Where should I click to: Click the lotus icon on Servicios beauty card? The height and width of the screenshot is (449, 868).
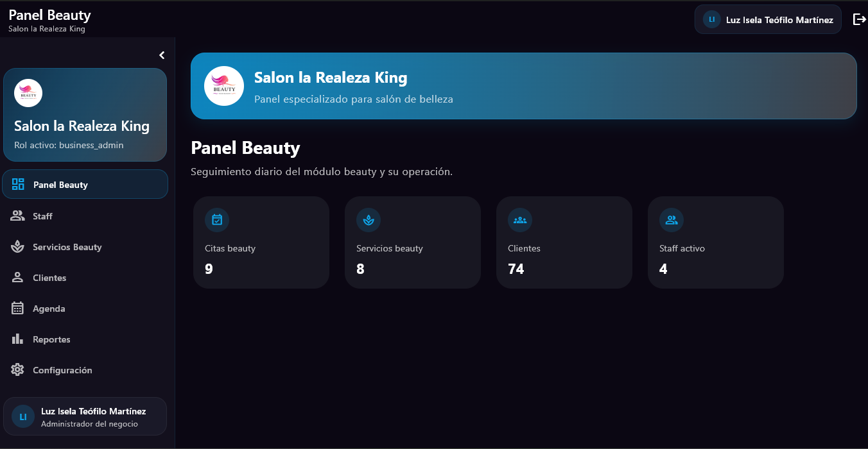(x=369, y=220)
